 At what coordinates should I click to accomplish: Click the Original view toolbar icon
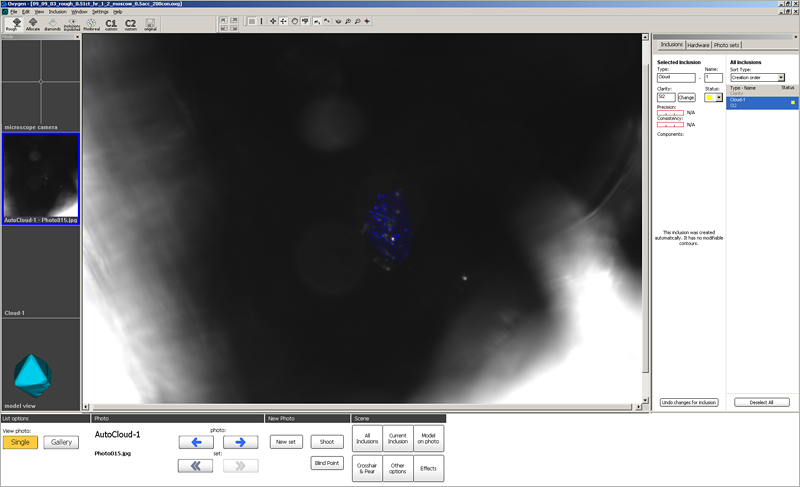pyautogui.click(x=151, y=24)
